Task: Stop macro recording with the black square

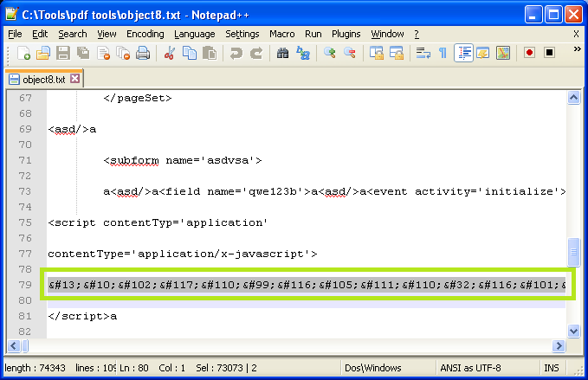Action: pos(549,53)
